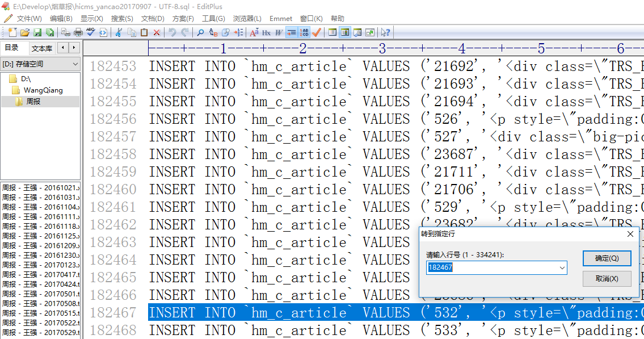Click the Undo arrow icon
Image resolution: width=644 pixels, height=339 pixels.
point(172,32)
